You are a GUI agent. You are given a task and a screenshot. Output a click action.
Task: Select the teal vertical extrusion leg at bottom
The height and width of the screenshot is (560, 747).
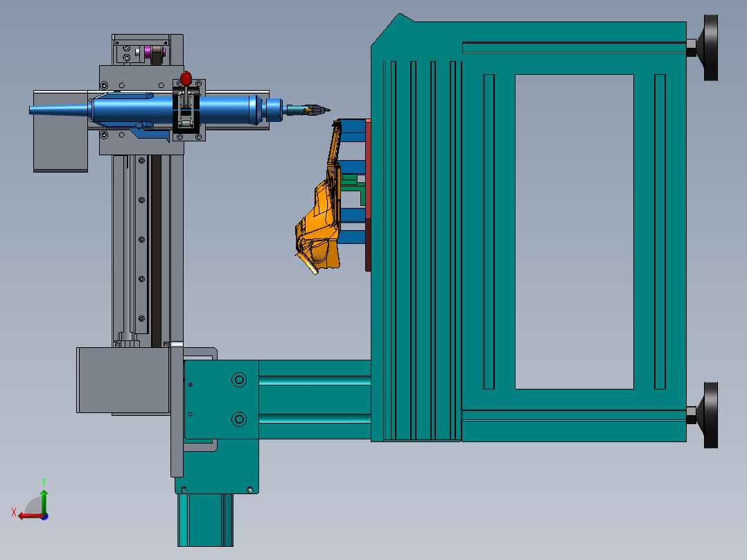click(x=205, y=520)
